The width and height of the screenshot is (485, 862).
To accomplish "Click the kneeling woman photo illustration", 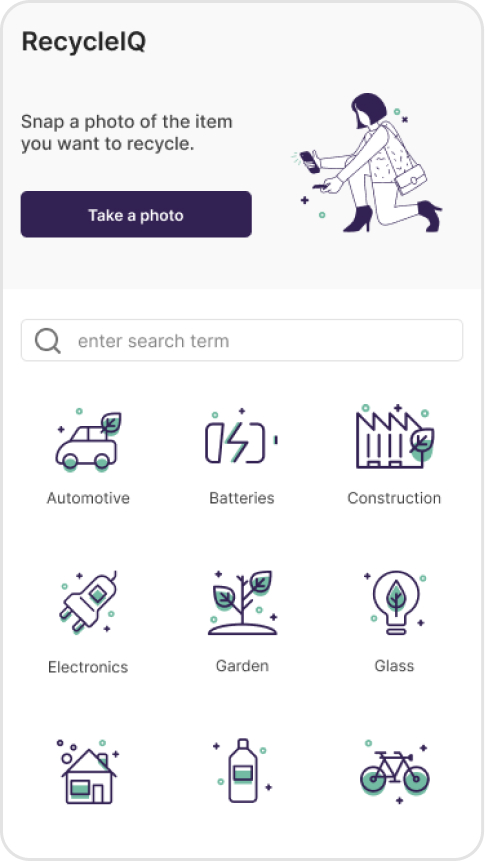I will click(x=367, y=163).
